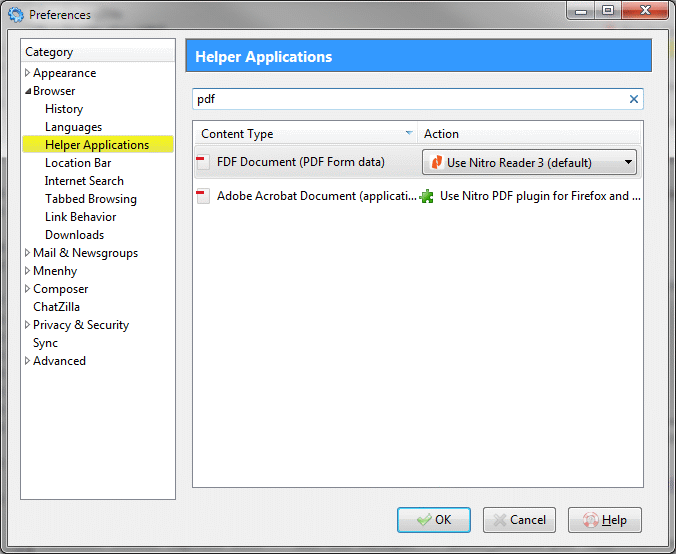Click the Adobe Acrobat Document file icon
Image resolution: width=676 pixels, height=554 pixels.
pos(203,196)
